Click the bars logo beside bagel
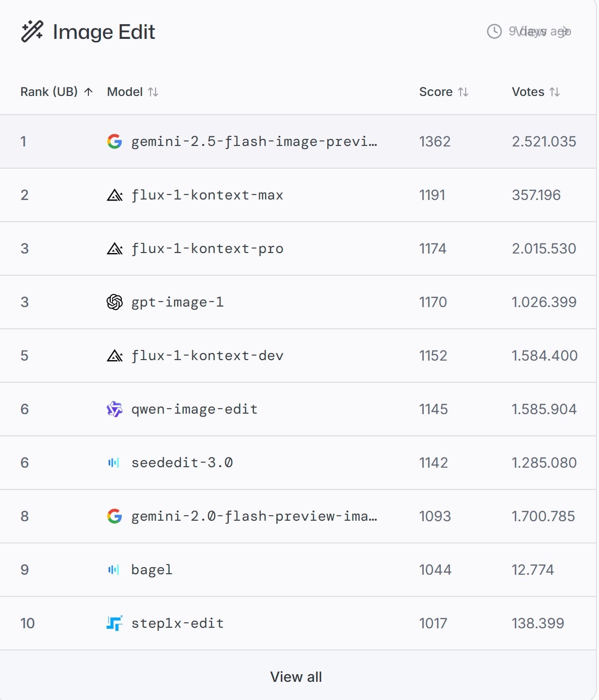 114,570
